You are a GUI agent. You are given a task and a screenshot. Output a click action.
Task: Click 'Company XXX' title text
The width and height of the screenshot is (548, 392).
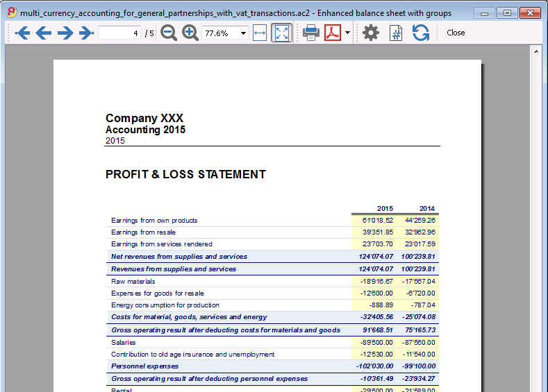coord(144,118)
